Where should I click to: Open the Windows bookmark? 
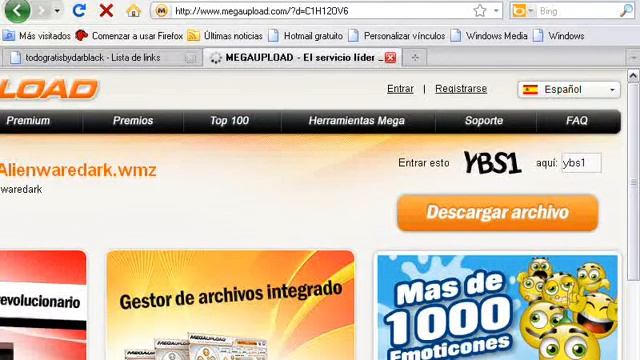(x=559, y=36)
